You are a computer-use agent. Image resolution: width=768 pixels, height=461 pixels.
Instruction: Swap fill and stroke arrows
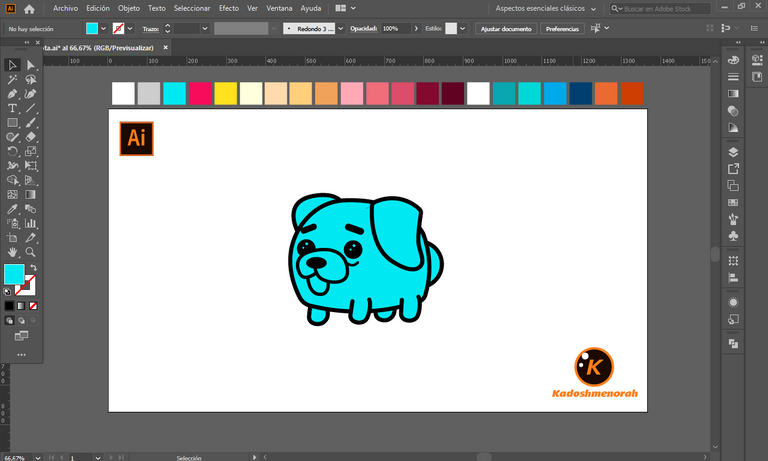(x=33, y=267)
